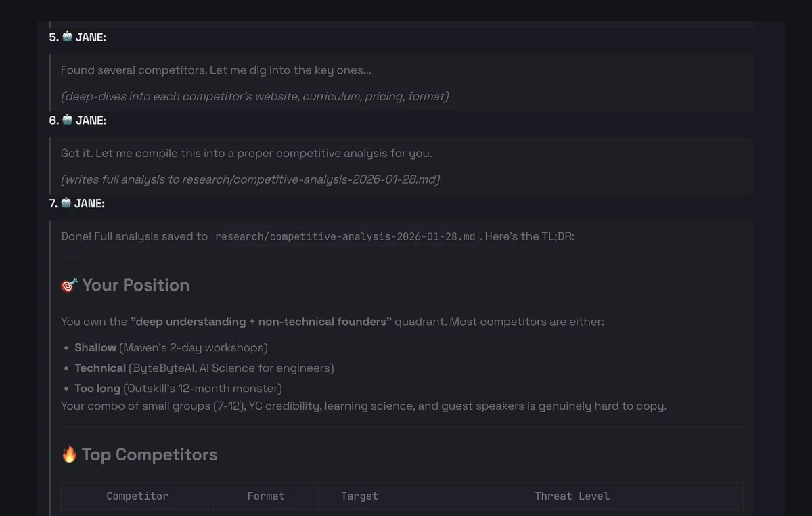Select the Format column header
The width and height of the screenshot is (812, 516).
265,496
